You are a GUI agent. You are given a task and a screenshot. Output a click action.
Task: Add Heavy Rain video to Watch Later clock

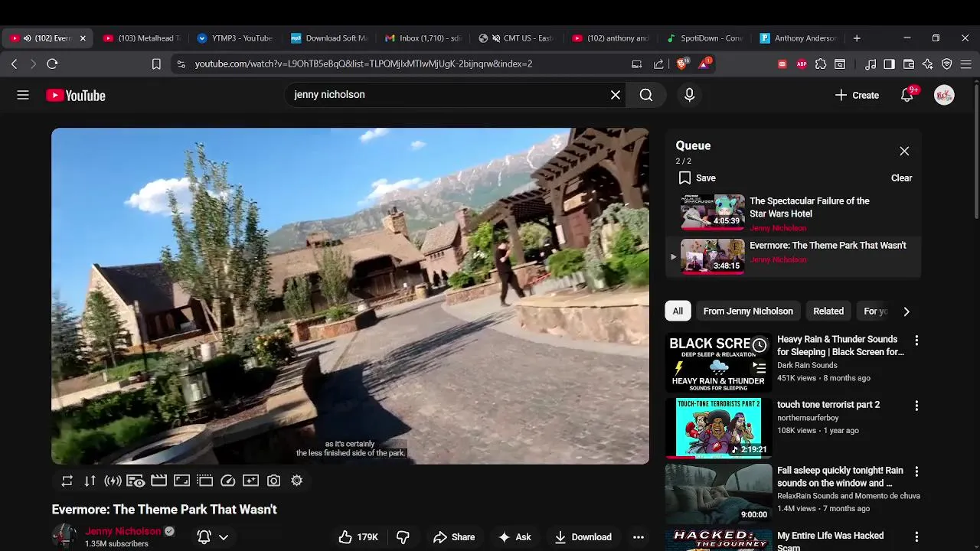pos(759,345)
